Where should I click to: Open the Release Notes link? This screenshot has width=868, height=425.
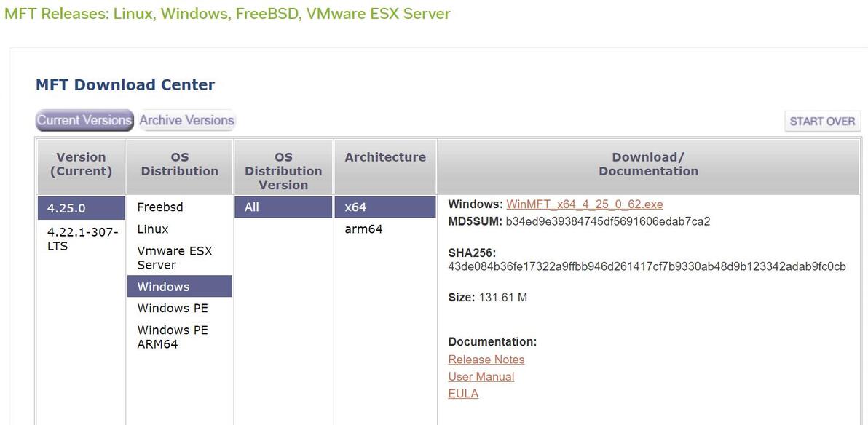click(486, 360)
